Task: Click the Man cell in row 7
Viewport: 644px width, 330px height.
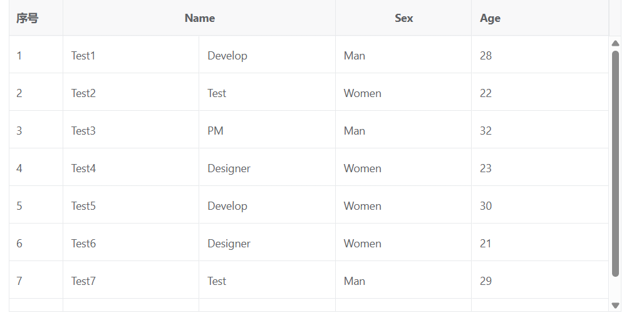Action: pos(354,281)
